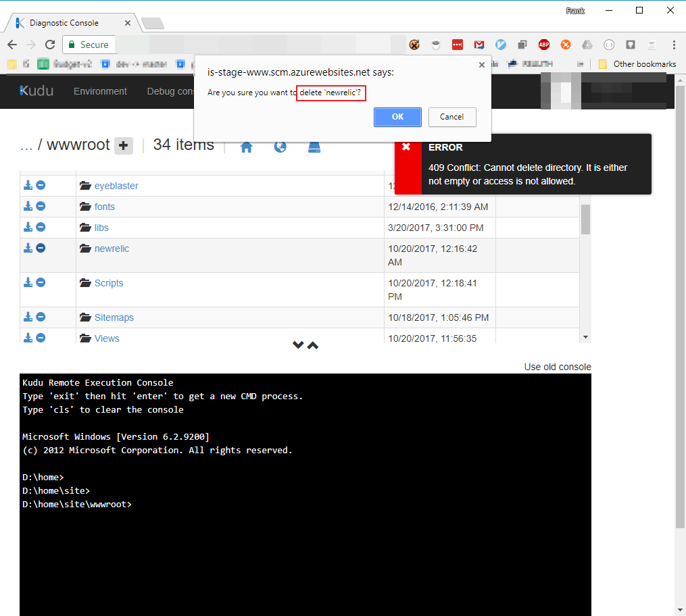
Task: Click the file list scrollbar thumb
Action: coord(585,219)
